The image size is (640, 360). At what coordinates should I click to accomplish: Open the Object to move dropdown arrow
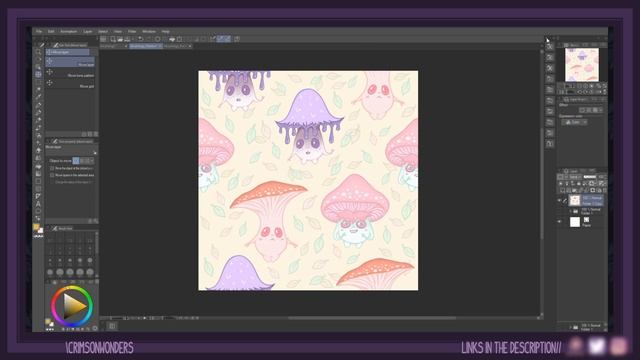point(92,161)
